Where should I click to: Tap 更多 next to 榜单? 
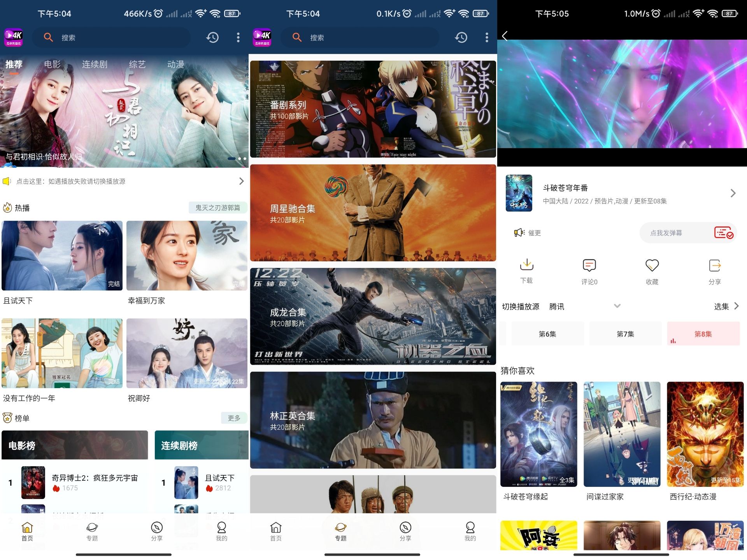[x=233, y=418]
